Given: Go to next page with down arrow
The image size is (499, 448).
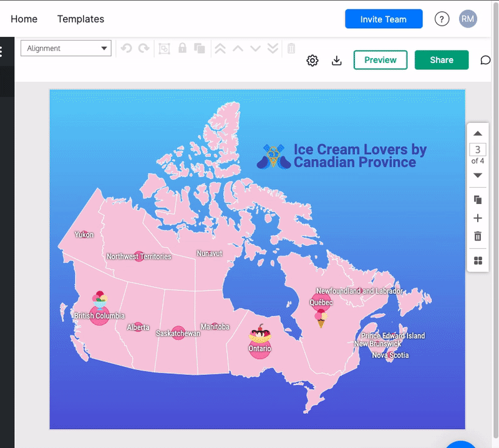Looking at the screenshot, I should coord(478,175).
